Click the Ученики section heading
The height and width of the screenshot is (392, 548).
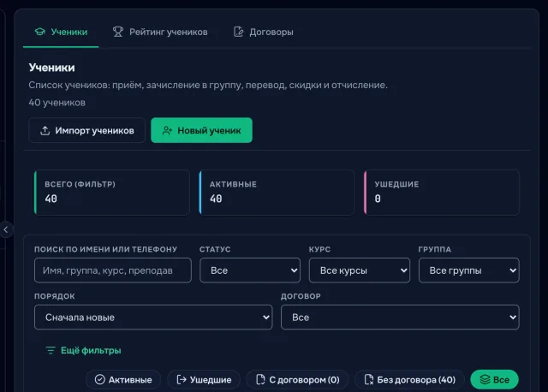click(51, 68)
